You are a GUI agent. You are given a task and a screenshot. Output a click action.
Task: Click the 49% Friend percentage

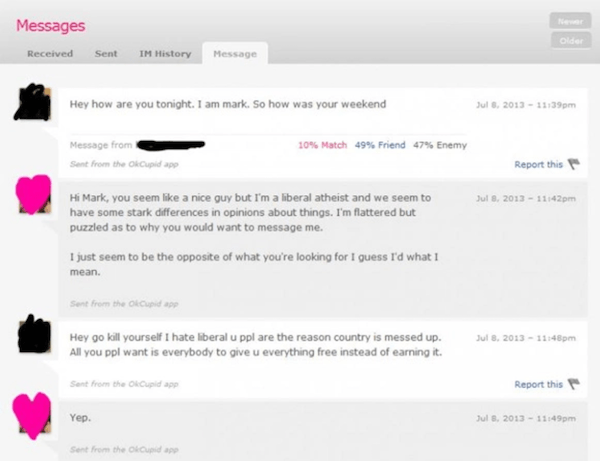[379, 145]
